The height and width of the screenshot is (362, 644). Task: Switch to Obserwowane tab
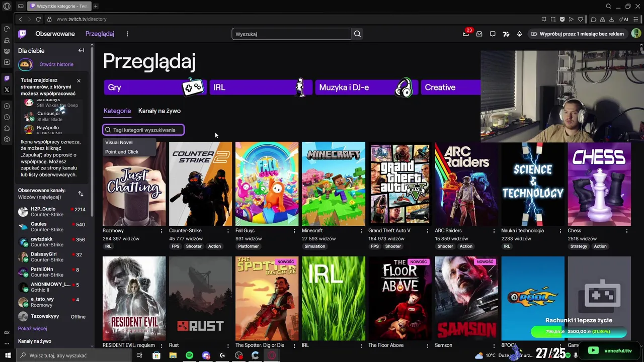pos(55,34)
